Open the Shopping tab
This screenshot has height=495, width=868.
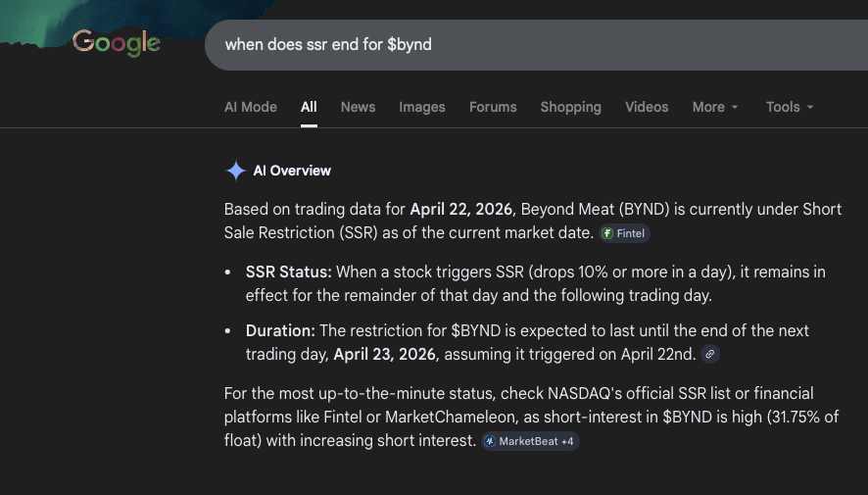pos(571,107)
